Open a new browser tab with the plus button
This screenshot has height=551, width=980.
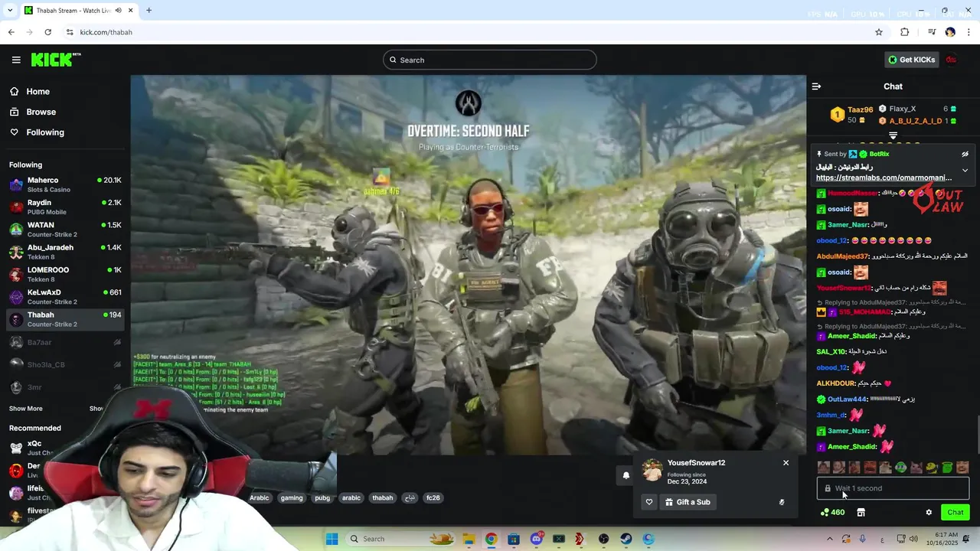tap(149, 10)
